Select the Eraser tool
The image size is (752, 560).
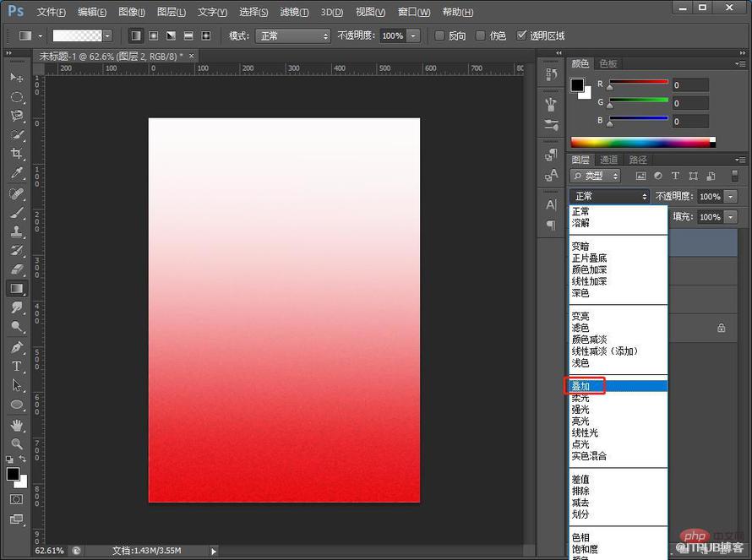tap(17, 269)
